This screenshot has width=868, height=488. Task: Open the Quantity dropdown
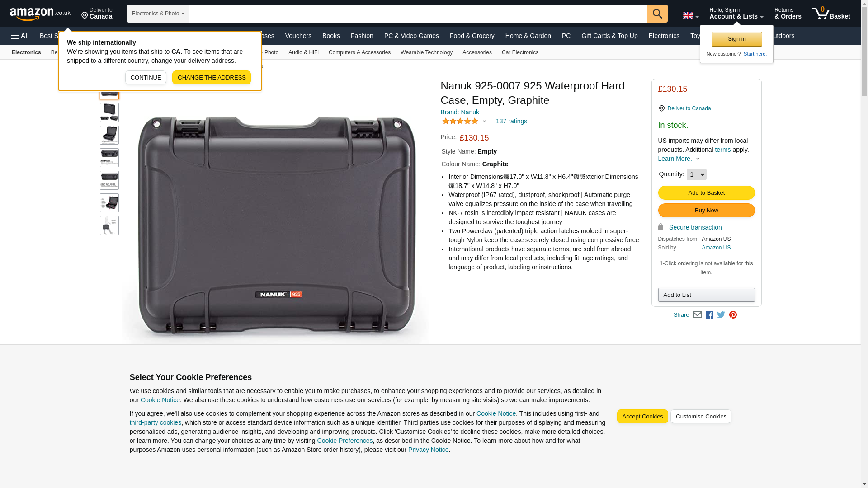coord(696,174)
